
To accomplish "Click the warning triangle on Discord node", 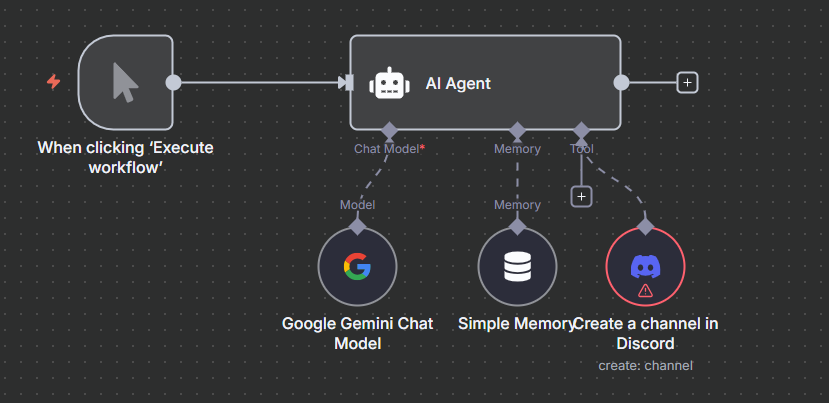I will click(x=646, y=290).
